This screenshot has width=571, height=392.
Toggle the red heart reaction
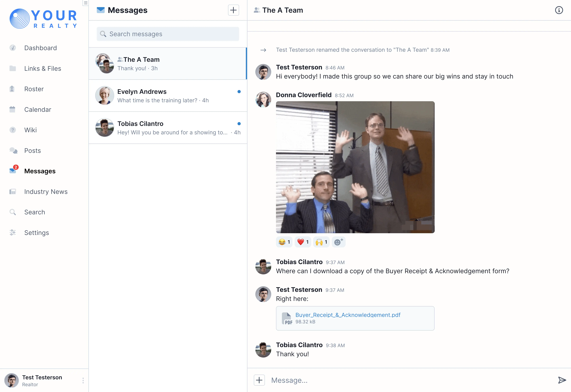pyautogui.click(x=303, y=242)
